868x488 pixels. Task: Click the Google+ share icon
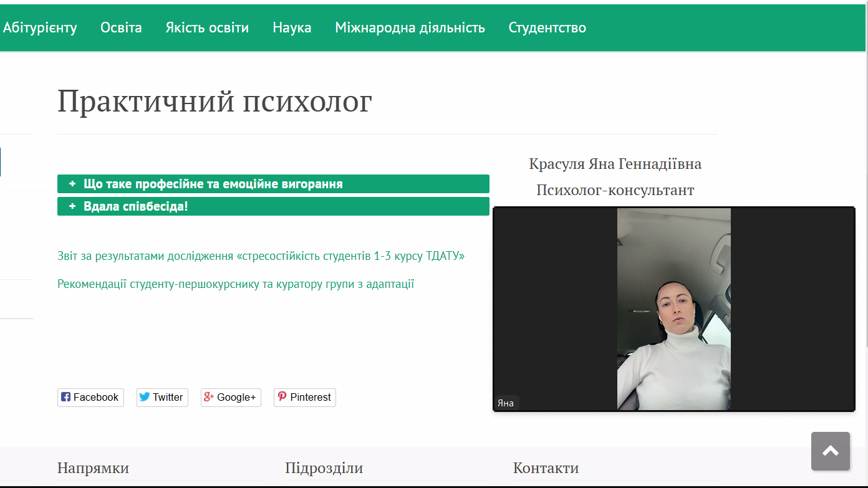[x=209, y=397]
